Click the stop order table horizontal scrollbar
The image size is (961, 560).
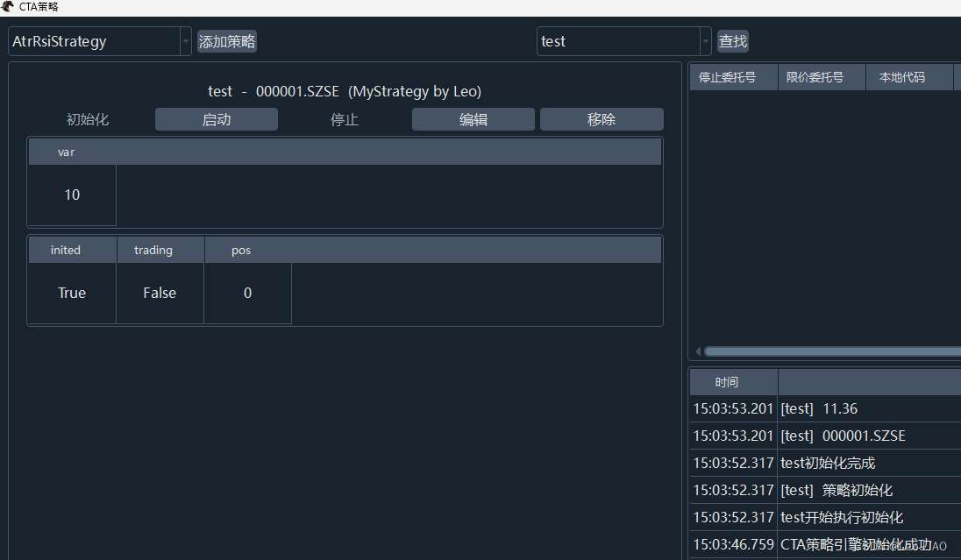[832, 351]
